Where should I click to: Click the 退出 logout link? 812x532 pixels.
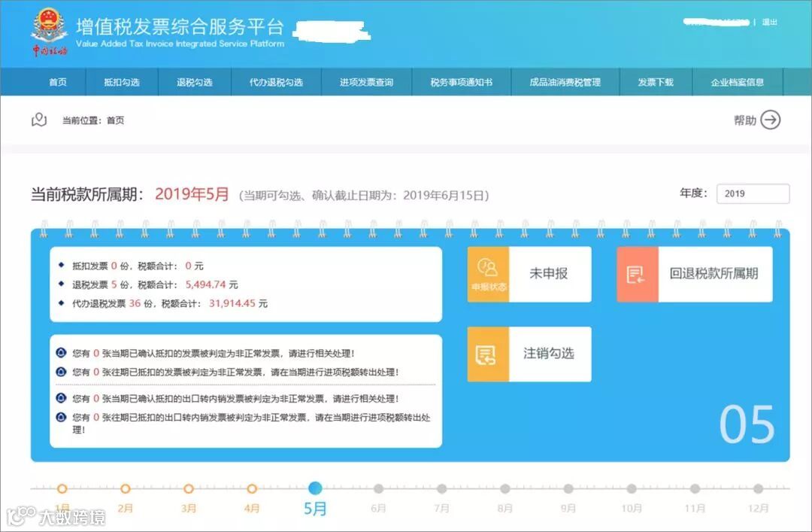click(x=770, y=23)
